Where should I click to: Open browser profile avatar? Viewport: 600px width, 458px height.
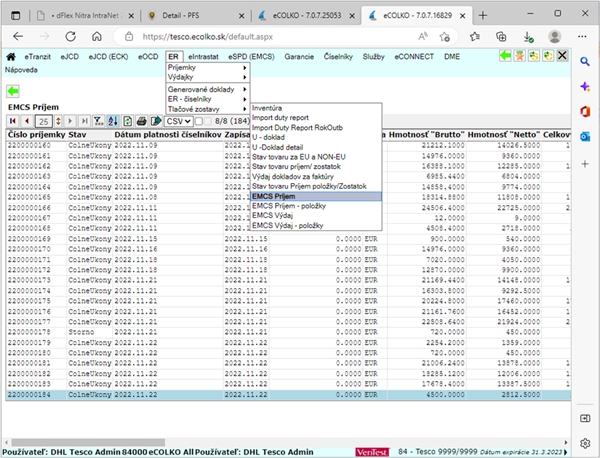[554, 37]
